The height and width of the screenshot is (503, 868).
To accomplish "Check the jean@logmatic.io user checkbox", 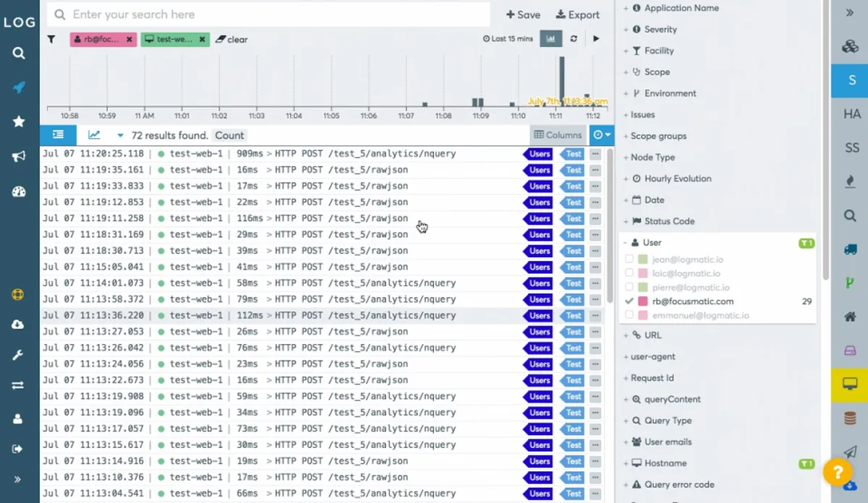I will pyautogui.click(x=629, y=259).
